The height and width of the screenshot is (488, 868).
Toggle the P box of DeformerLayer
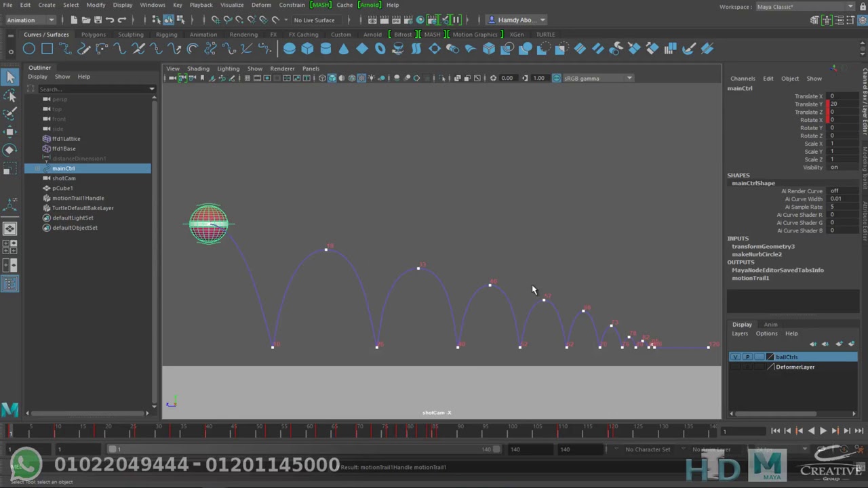click(747, 367)
